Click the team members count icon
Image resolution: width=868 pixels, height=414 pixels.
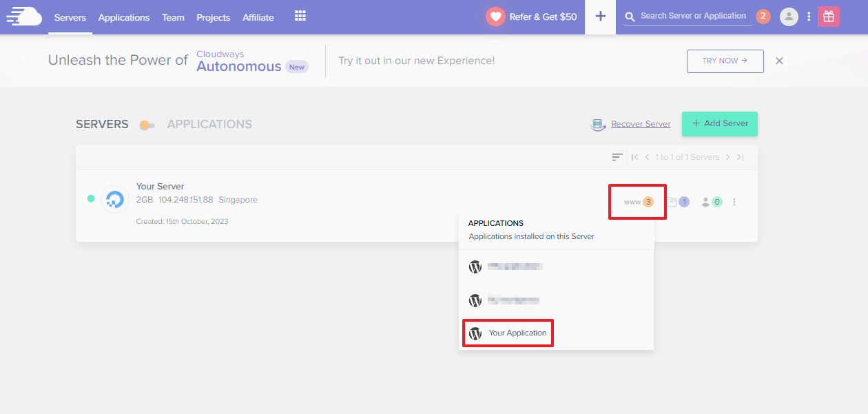(712, 202)
